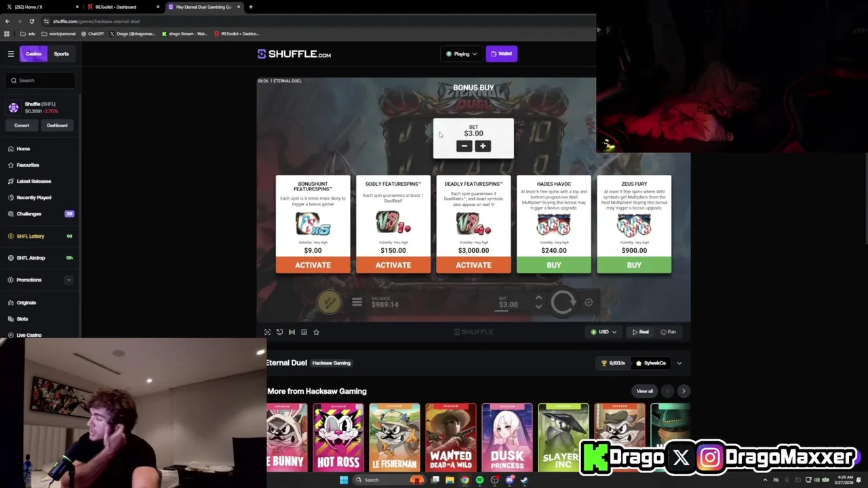Go to Home in sidebar
The width and height of the screenshot is (868, 488).
pos(23,148)
